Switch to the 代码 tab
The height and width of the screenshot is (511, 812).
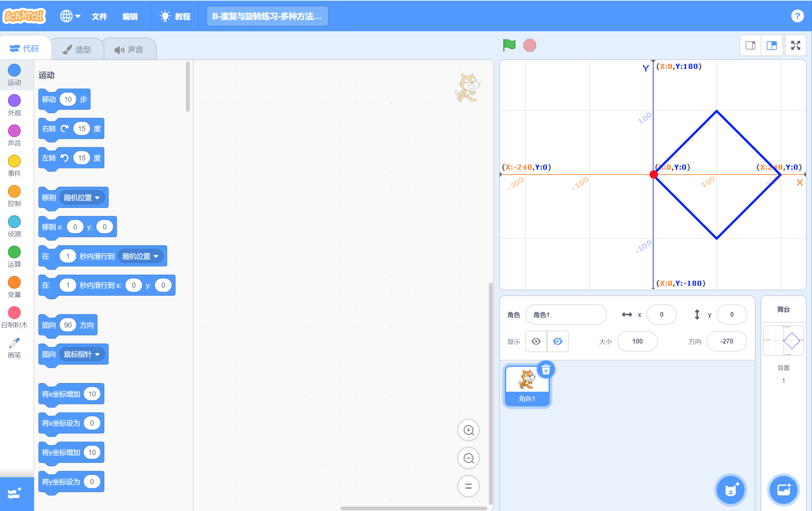tap(25, 48)
